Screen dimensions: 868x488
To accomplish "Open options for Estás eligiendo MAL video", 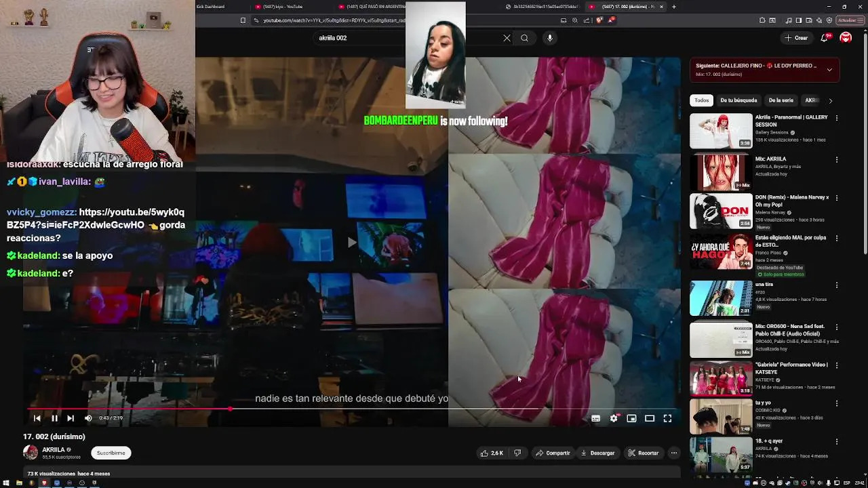I will [x=837, y=239].
